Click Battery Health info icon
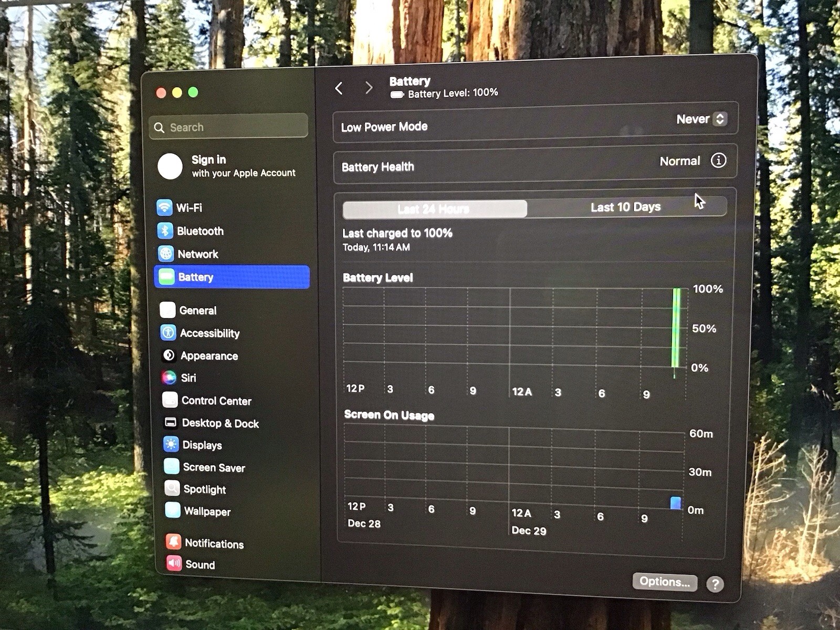Viewport: 840px width, 630px height. click(718, 160)
